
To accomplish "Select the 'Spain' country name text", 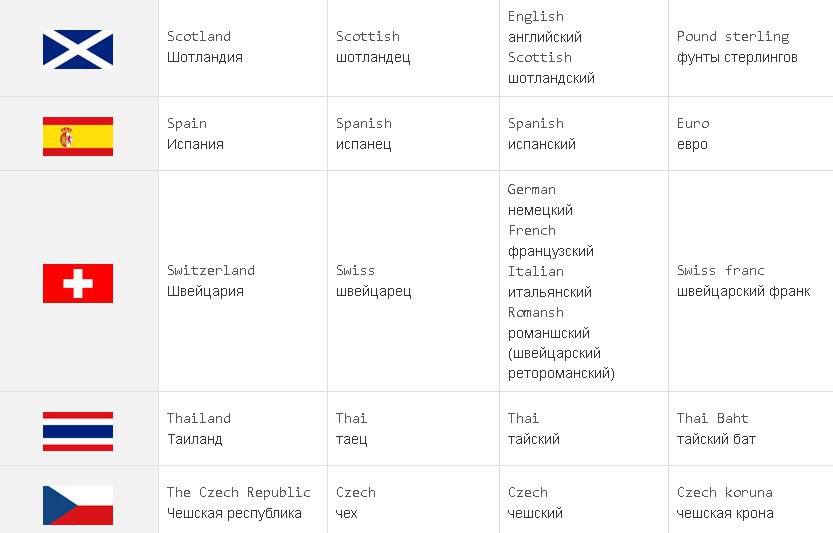I will click(x=186, y=124).
